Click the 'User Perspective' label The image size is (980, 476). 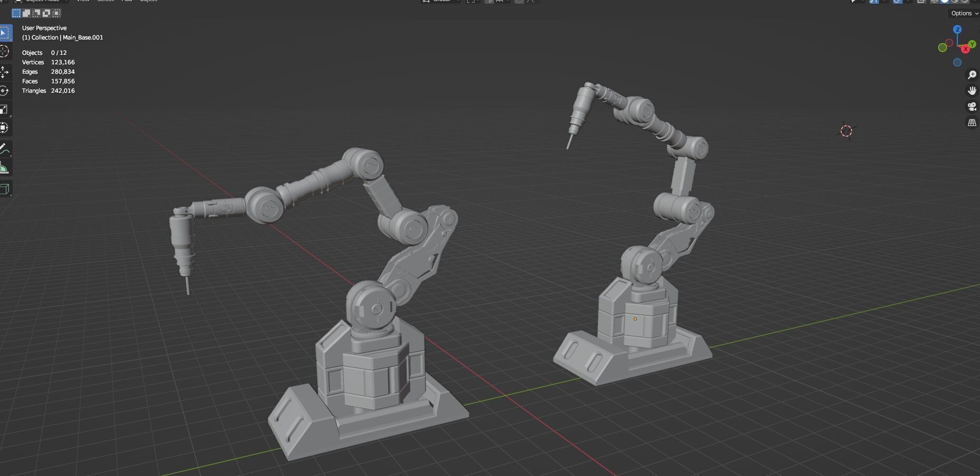[44, 28]
